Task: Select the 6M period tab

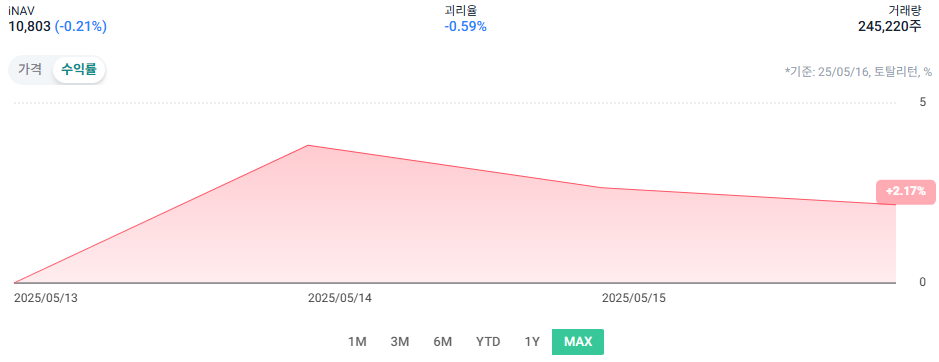Action: (x=443, y=342)
